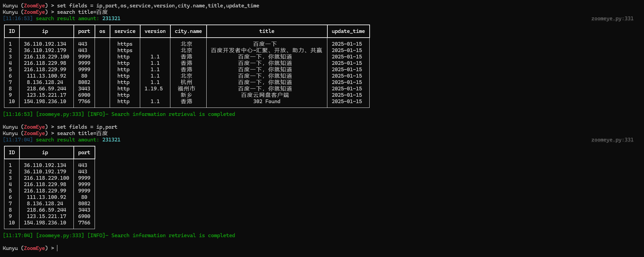
Task: Click city cell '新乡'
Action: [x=186, y=95]
